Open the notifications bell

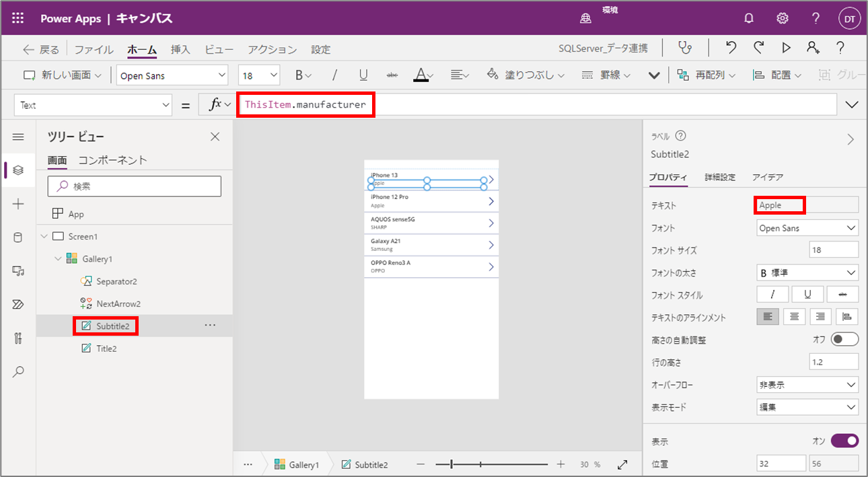(x=748, y=18)
